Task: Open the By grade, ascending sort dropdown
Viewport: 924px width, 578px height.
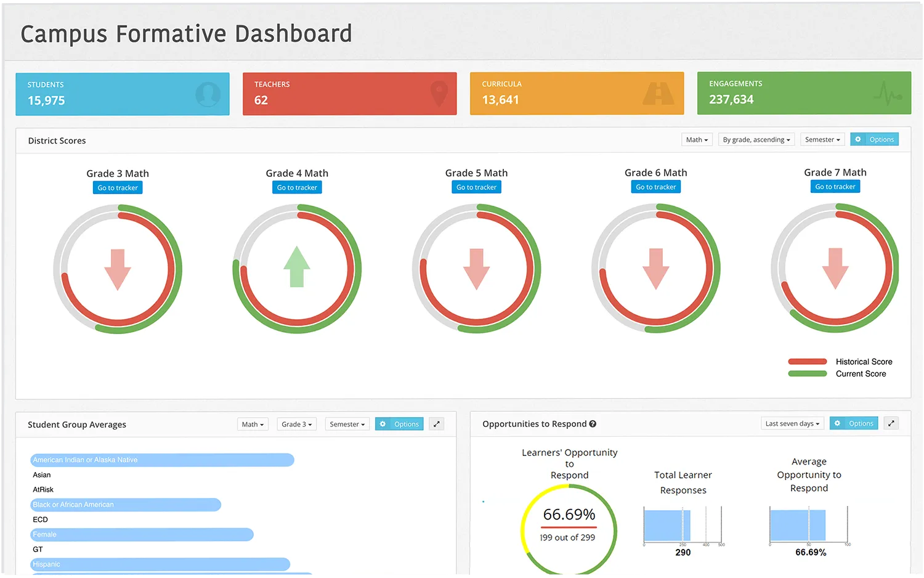Action: point(756,140)
